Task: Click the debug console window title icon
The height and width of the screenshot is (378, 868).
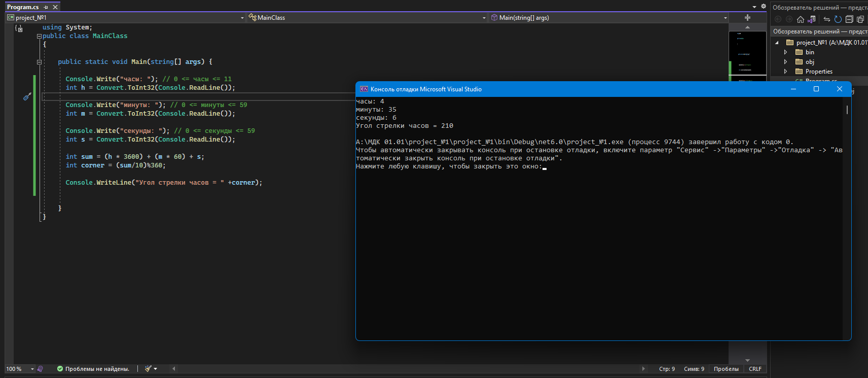Action: click(364, 89)
